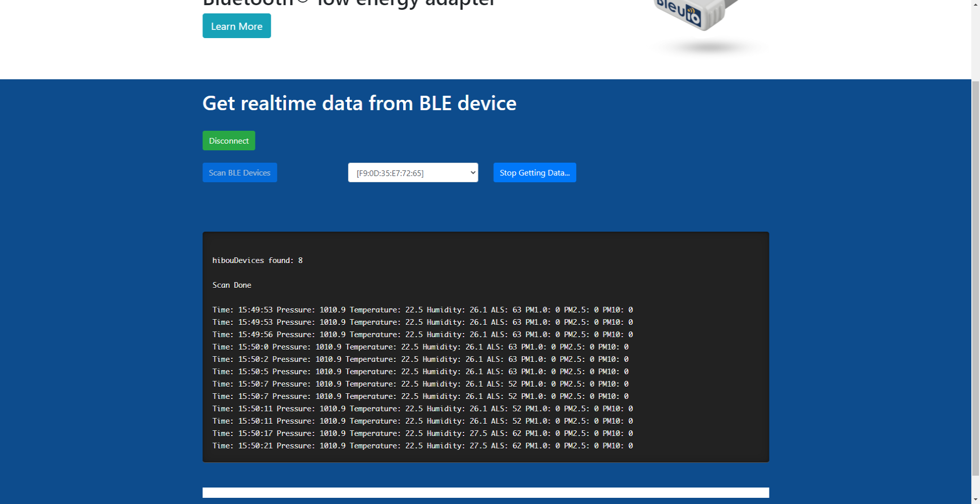This screenshot has height=504, width=980.
Task: Click the dropdown chevron beside F9:0D:35:E7:72:65
Action: [472, 172]
